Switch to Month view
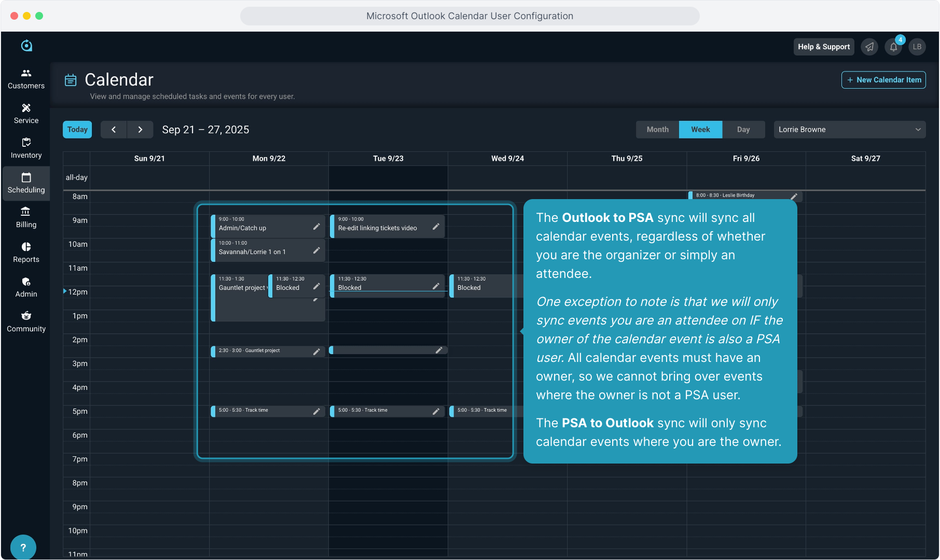 pos(657,130)
